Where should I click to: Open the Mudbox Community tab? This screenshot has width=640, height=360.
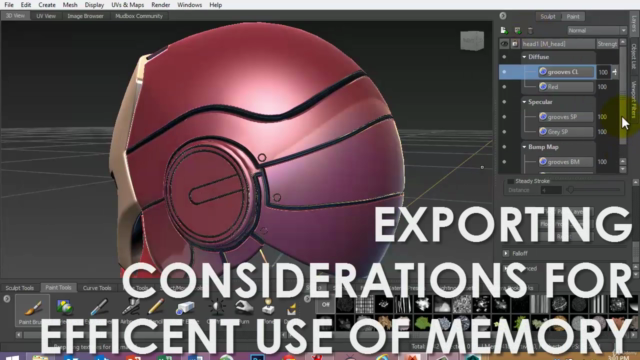139,16
